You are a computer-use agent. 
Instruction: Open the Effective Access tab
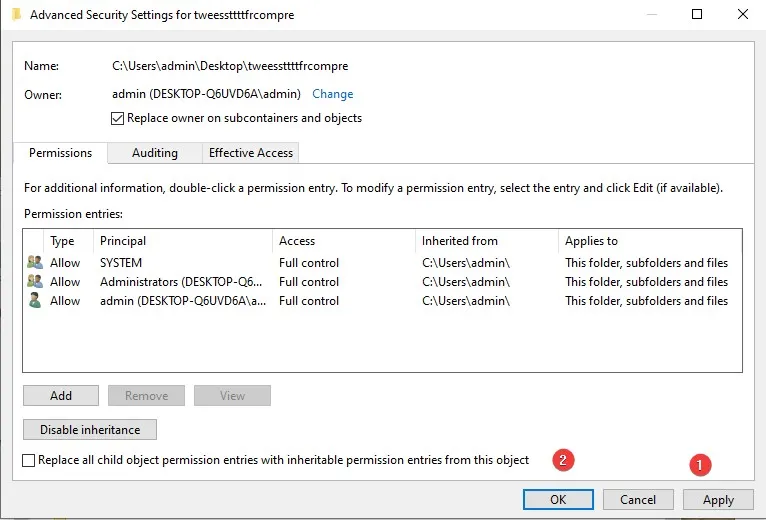(x=251, y=153)
